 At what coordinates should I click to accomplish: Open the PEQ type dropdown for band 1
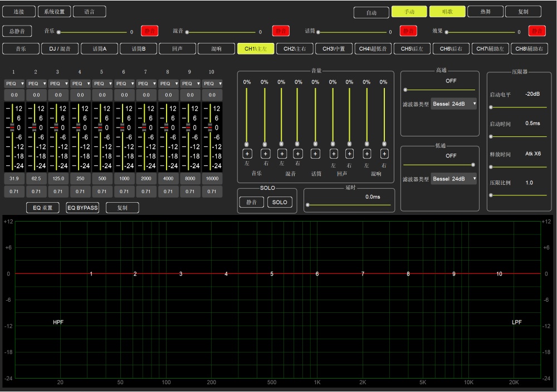[x=14, y=84]
